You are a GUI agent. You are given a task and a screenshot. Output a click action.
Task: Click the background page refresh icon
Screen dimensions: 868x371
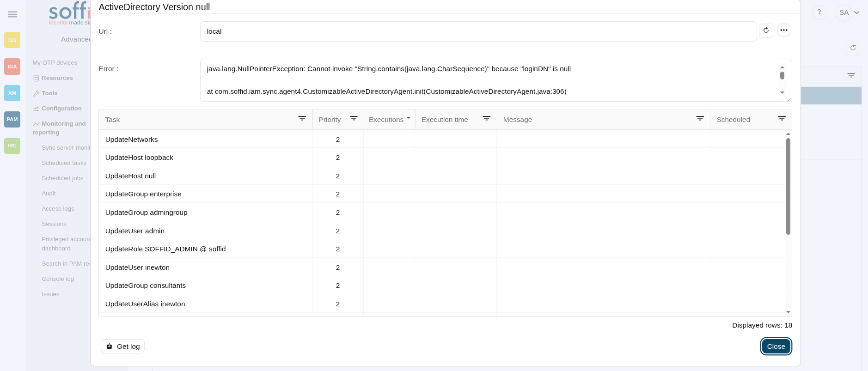tap(853, 48)
